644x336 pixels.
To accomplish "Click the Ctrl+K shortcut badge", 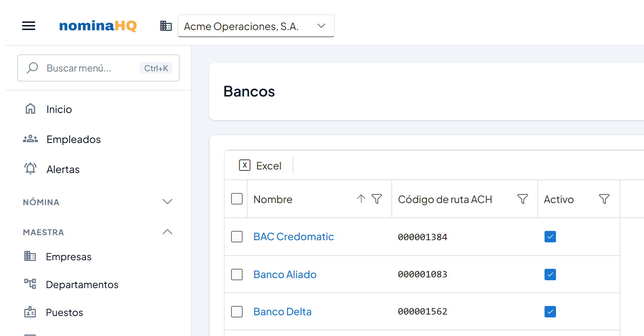I will 156,68.
